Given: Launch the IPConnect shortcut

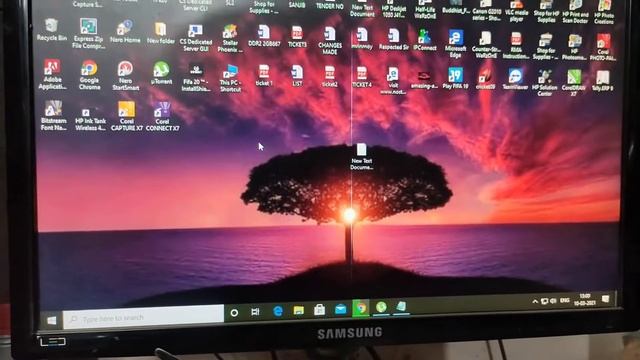Looking at the screenshot, I should [424, 40].
